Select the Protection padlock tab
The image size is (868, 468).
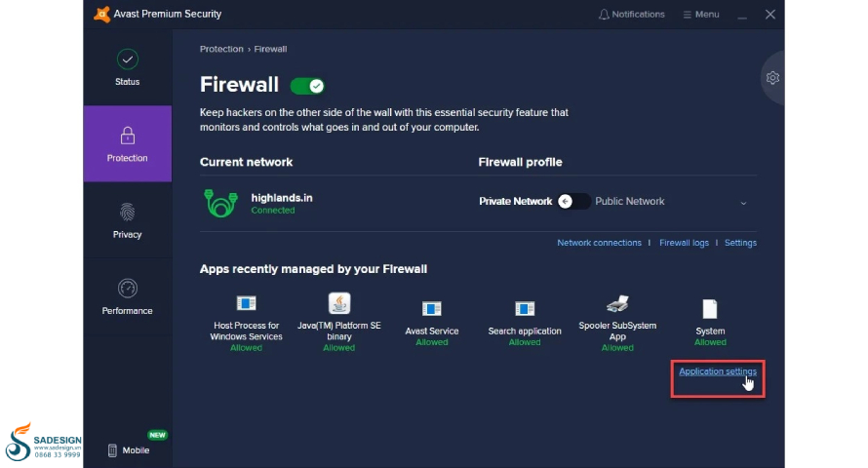[128, 144]
